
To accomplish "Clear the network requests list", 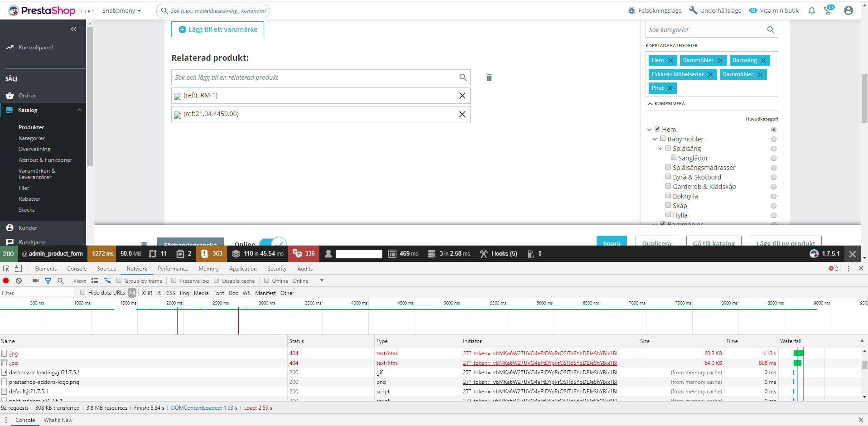I will [19, 281].
